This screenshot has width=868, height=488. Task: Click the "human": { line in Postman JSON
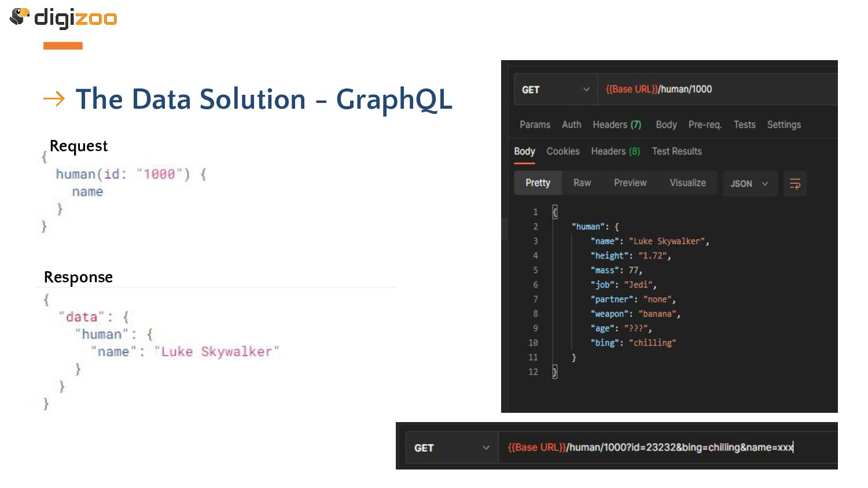[595, 227]
